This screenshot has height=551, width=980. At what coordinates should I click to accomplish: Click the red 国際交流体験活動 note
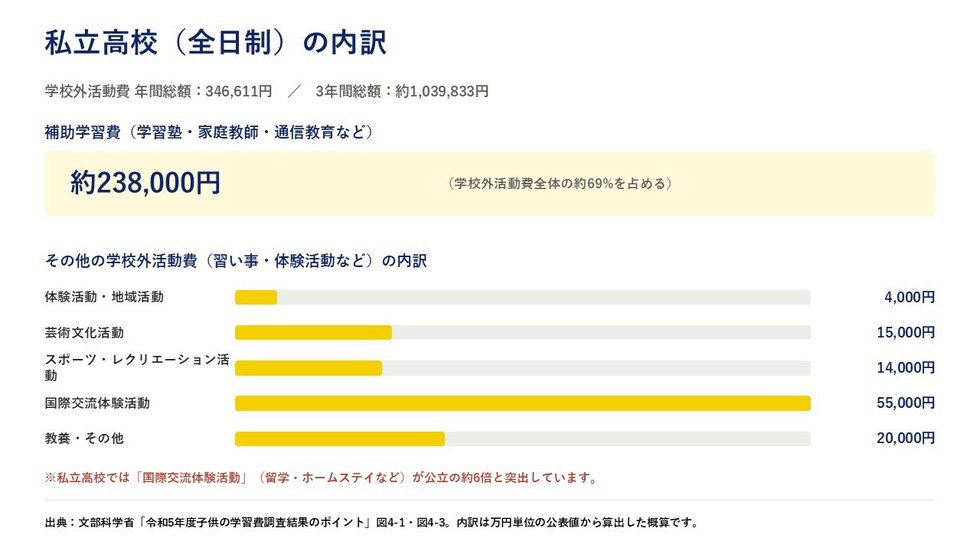coord(321,478)
